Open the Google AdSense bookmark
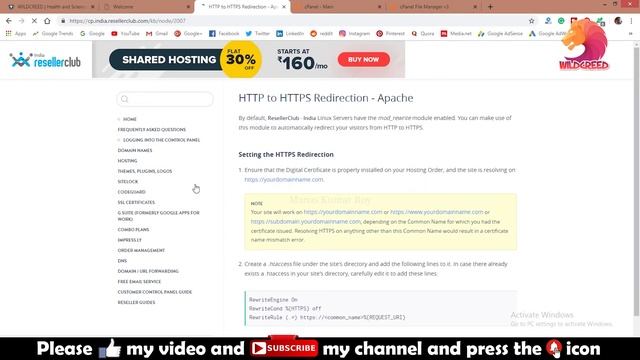 click(500, 33)
